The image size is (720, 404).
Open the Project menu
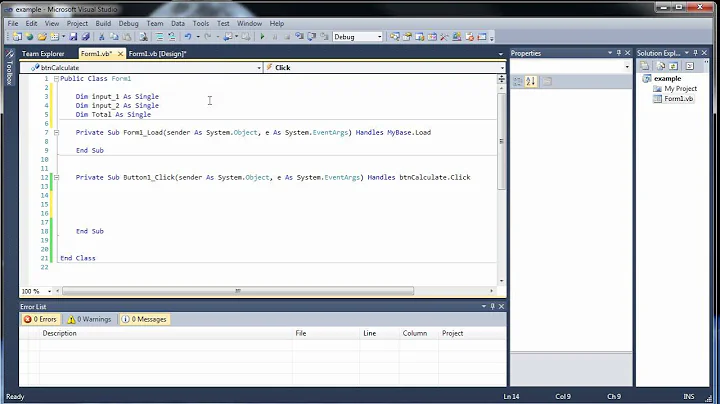click(x=77, y=23)
